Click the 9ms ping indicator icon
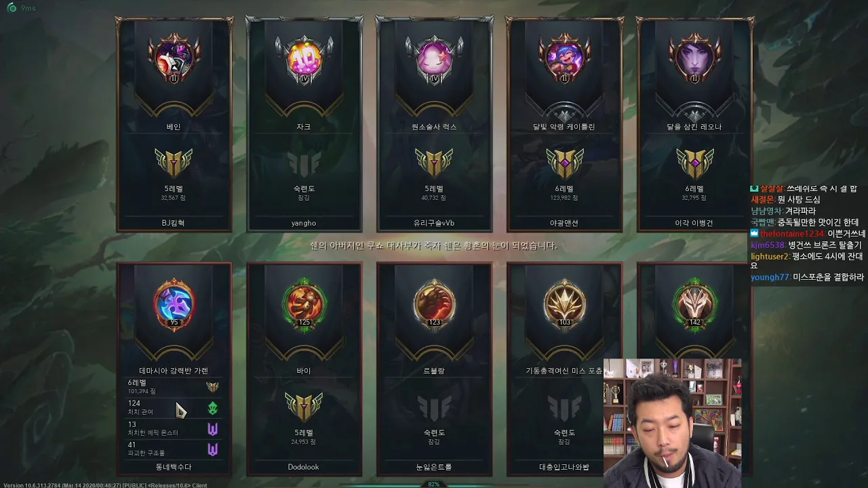 point(12,8)
